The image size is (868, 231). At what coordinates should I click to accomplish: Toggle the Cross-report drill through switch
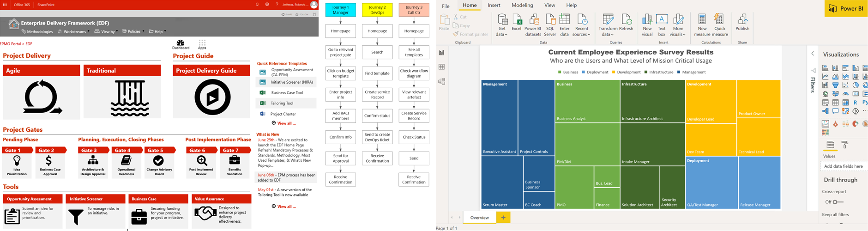click(x=838, y=202)
